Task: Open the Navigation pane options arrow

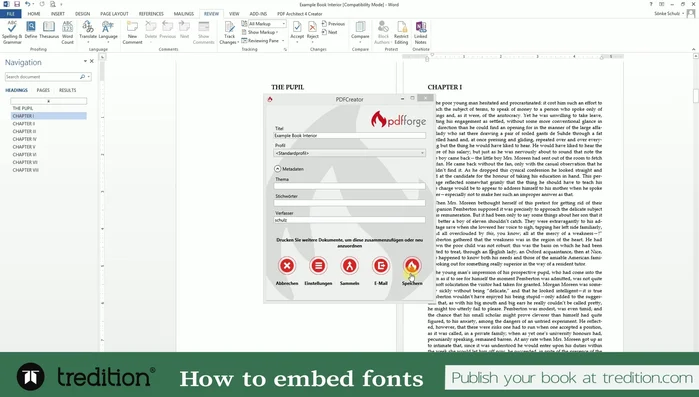Action: [85, 61]
